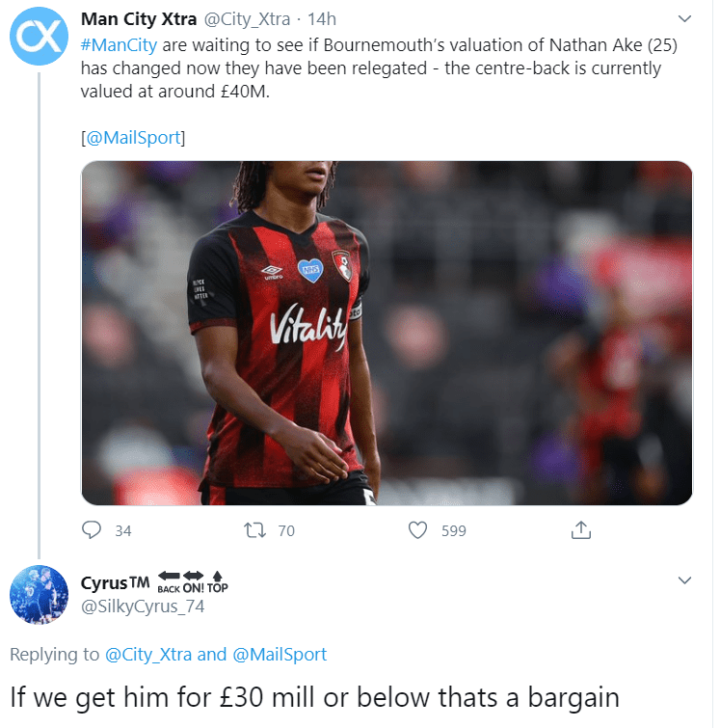The image size is (720, 728).
Task: Open Man City Xtra profile avatar
Action: coord(39,36)
